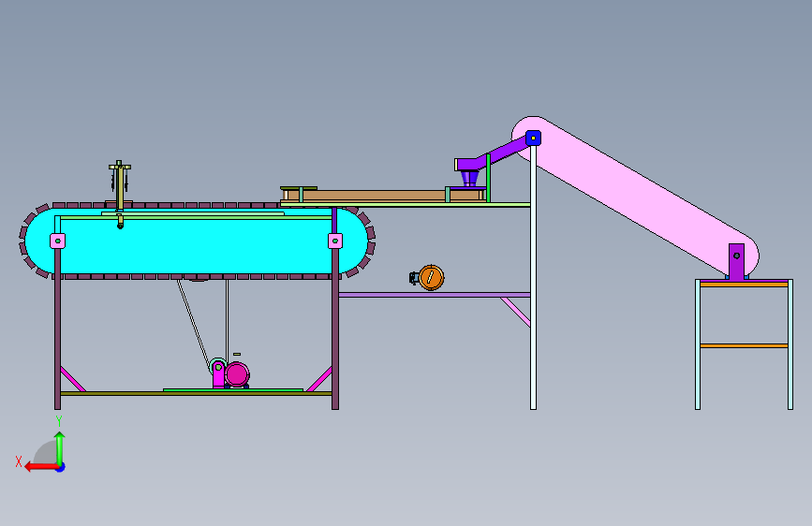
Task: Select the left pink bearing block on conveyor
Action: tap(57, 241)
